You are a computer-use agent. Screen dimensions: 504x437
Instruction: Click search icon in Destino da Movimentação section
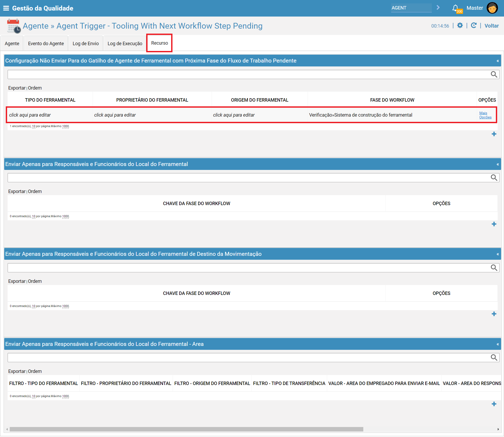tap(494, 268)
